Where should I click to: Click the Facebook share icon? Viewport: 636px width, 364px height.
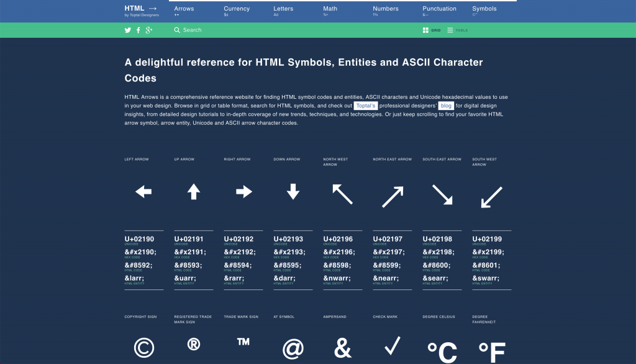pos(139,30)
